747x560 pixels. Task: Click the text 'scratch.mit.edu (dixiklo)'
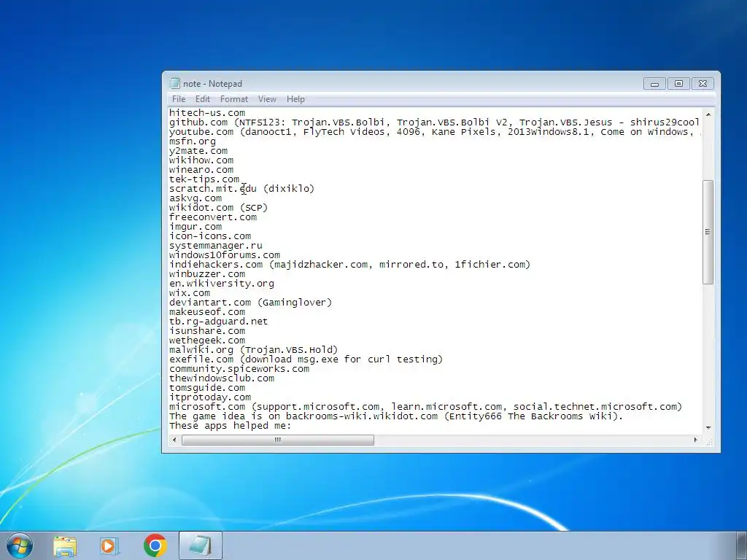242,189
